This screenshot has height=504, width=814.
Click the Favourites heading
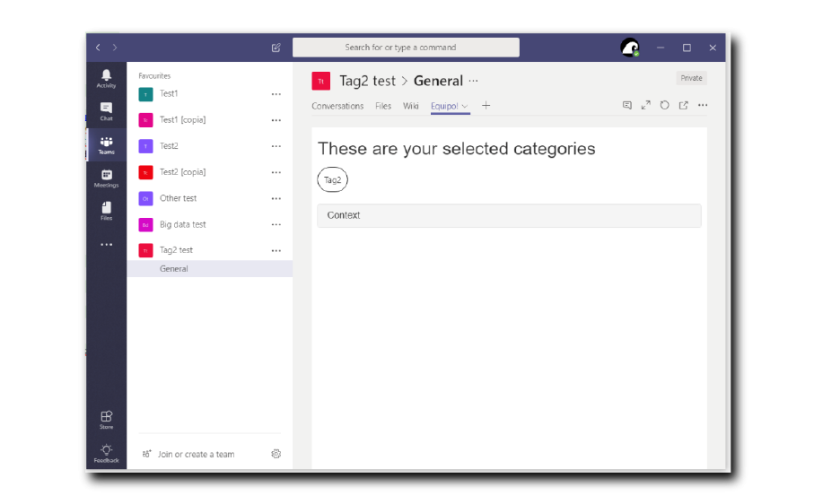coord(154,75)
